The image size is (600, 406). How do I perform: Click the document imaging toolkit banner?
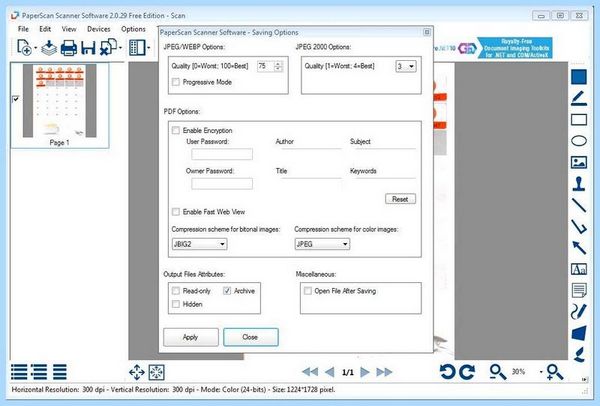[x=515, y=48]
